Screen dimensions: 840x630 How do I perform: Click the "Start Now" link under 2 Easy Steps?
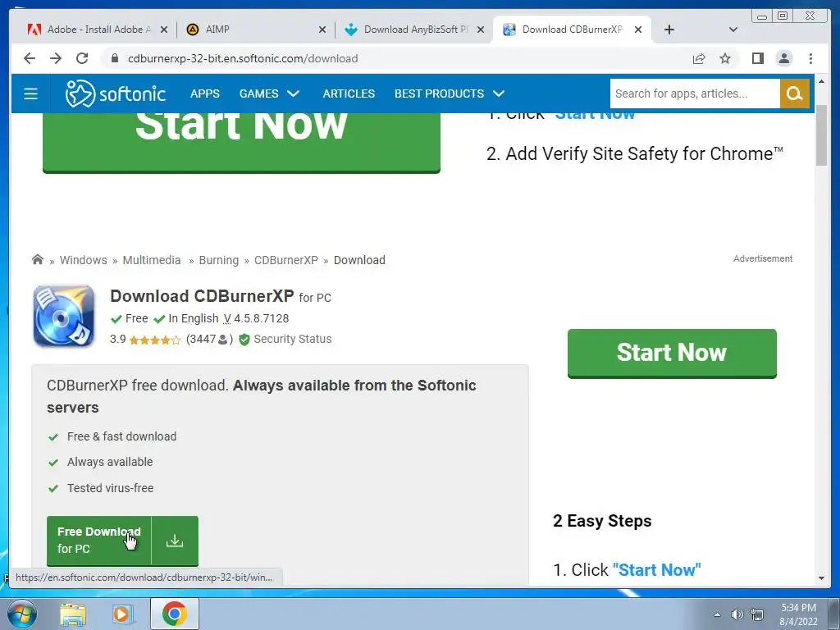[x=656, y=570]
